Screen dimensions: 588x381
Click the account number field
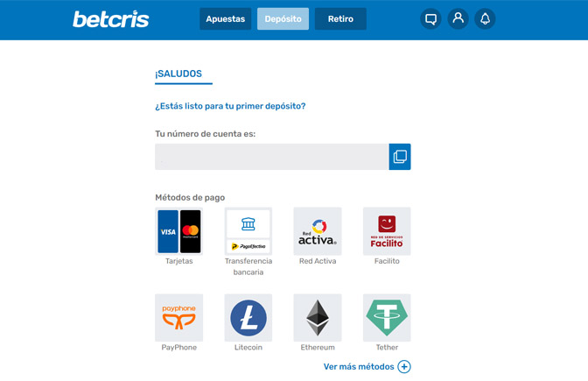coord(272,157)
